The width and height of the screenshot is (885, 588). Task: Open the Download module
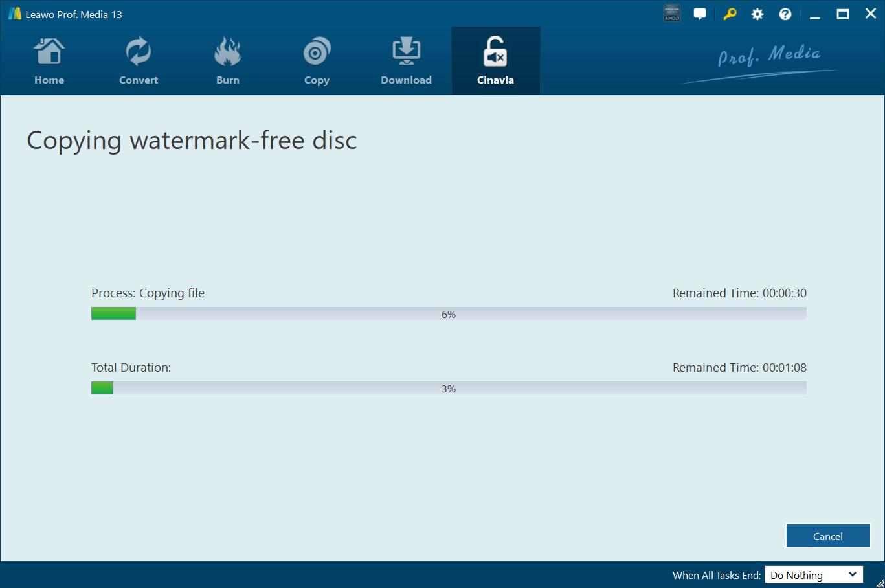click(406, 61)
